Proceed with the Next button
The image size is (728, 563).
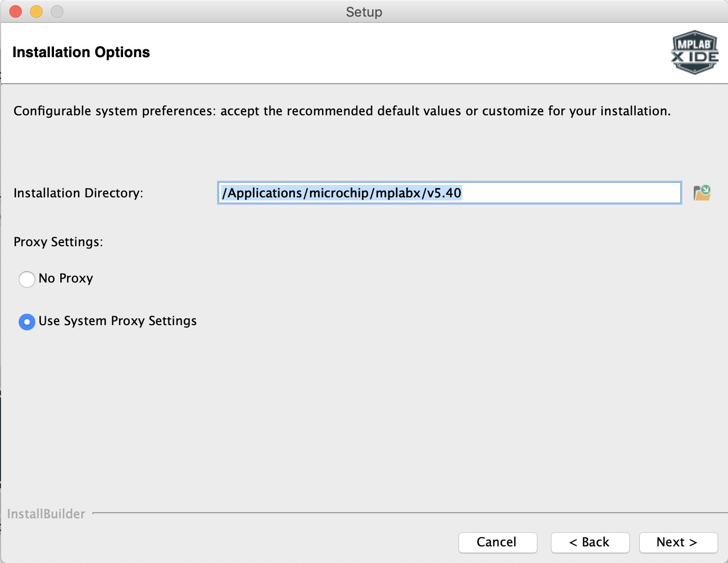pos(678,542)
